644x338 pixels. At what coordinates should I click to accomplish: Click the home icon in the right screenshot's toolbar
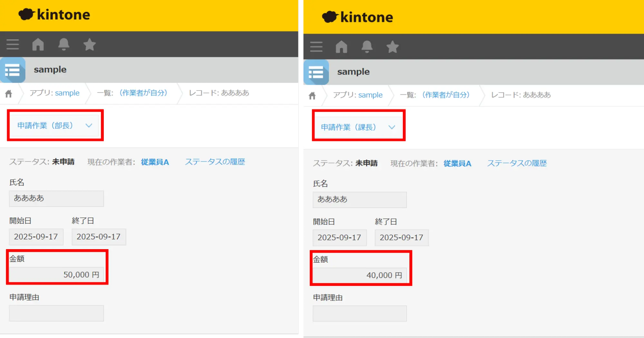click(x=341, y=47)
